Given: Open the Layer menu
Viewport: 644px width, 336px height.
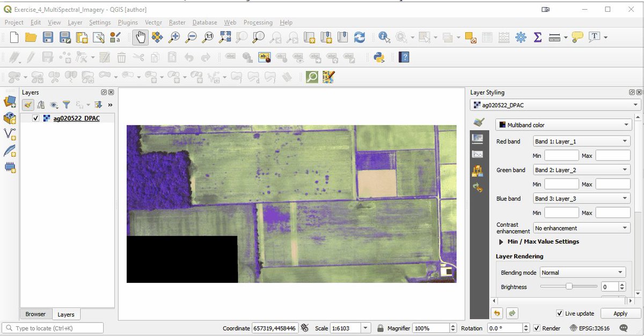Looking at the screenshot, I should click(75, 23).
